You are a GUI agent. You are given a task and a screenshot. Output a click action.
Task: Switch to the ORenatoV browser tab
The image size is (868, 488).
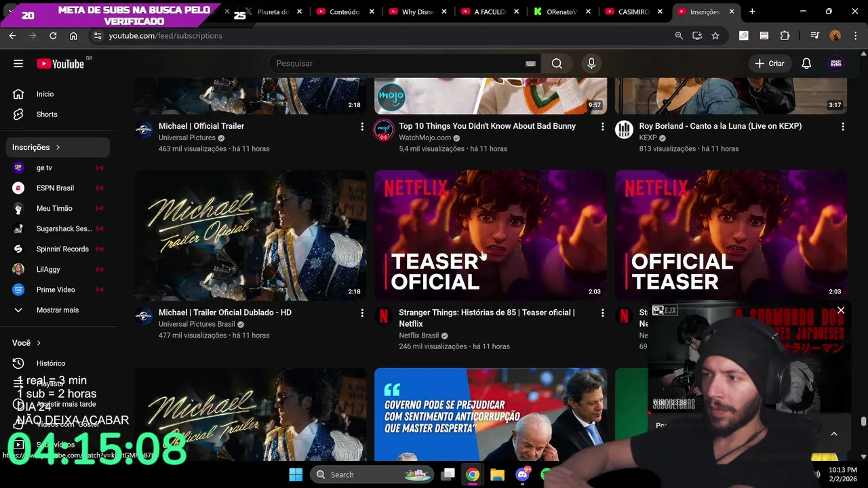[x=561, y=12]
